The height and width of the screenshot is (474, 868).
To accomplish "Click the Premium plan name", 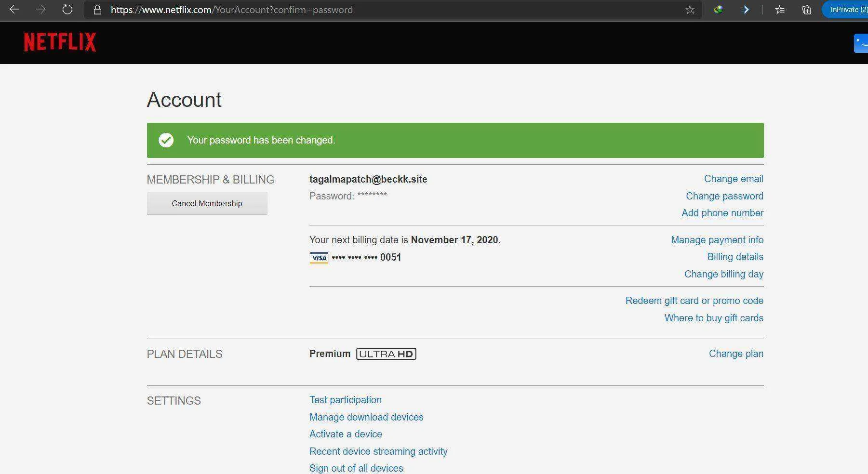I will 330,354.
